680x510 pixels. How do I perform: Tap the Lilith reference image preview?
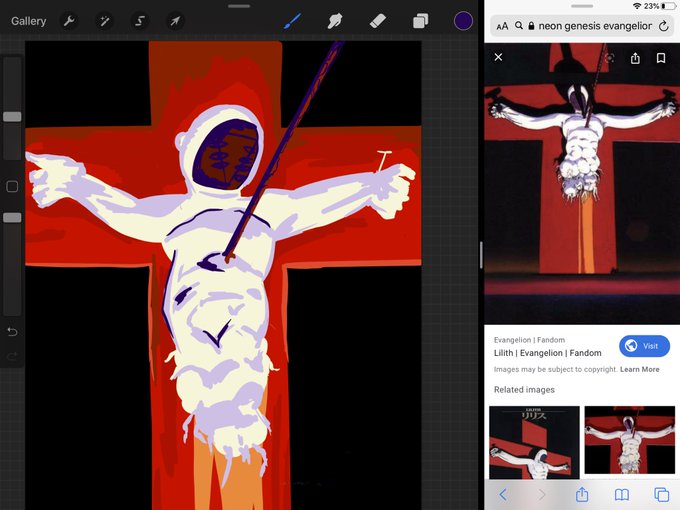(x=582, y=183)
